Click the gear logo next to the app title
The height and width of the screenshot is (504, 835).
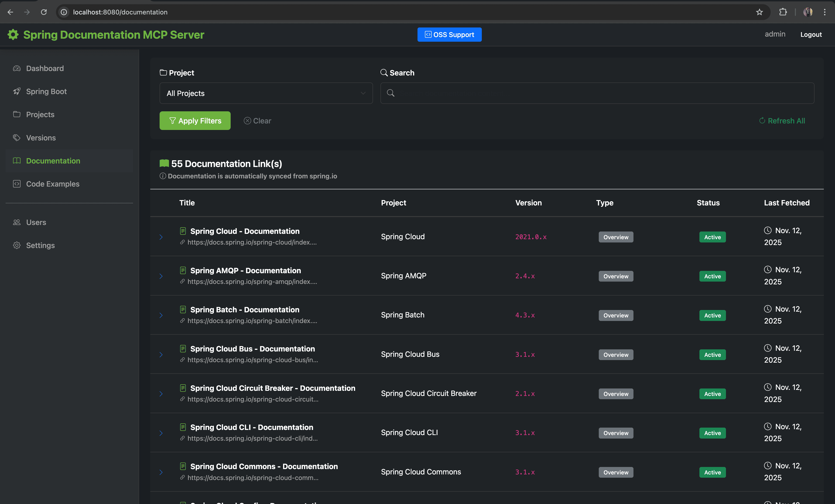tap(13, 34)
